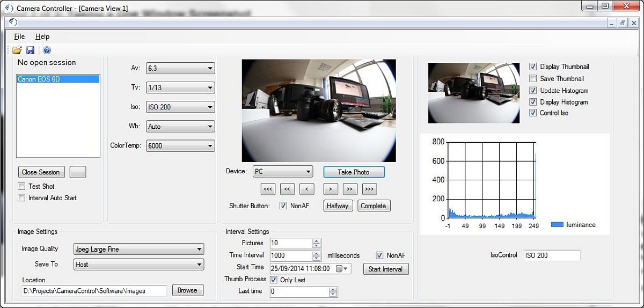Increase the Pictures count spinner up arrow

tap(317, 241)
